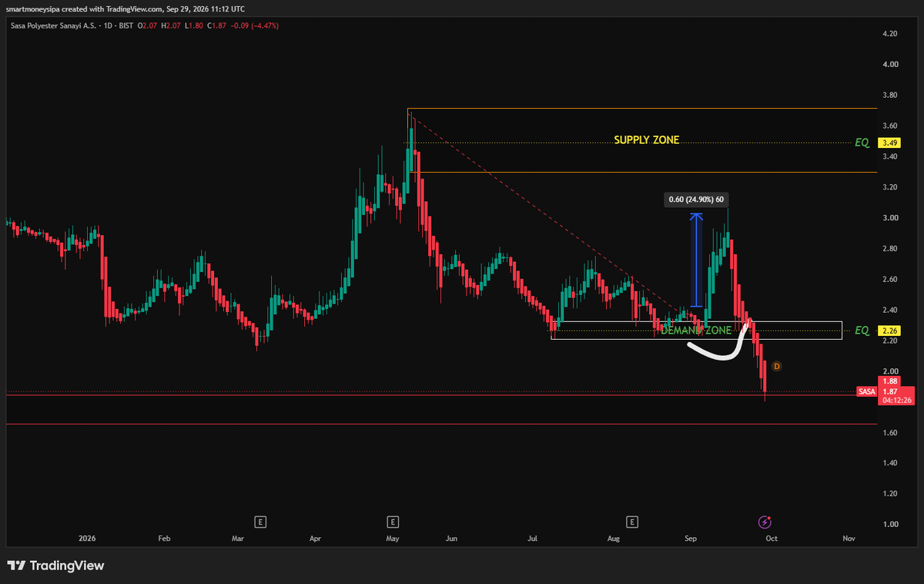Screen dimensions: 924x584
Task: Click the 4.20 tick on price axis
Action: point(890,34)
